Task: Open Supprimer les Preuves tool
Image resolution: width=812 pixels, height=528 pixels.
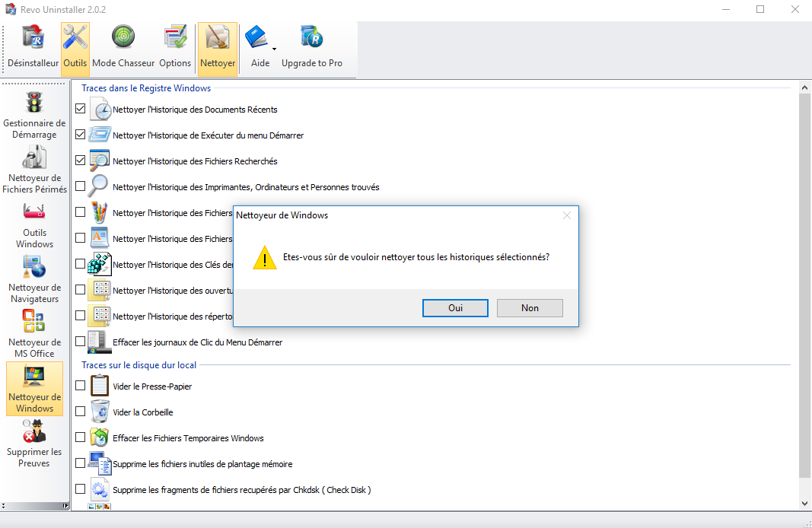Action: tap(34, 444)
